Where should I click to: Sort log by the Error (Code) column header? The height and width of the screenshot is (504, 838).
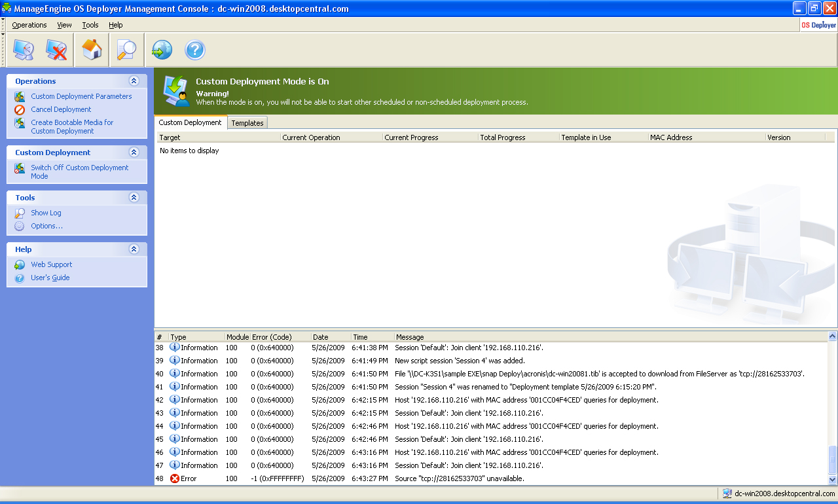click(x=280, y=337)
